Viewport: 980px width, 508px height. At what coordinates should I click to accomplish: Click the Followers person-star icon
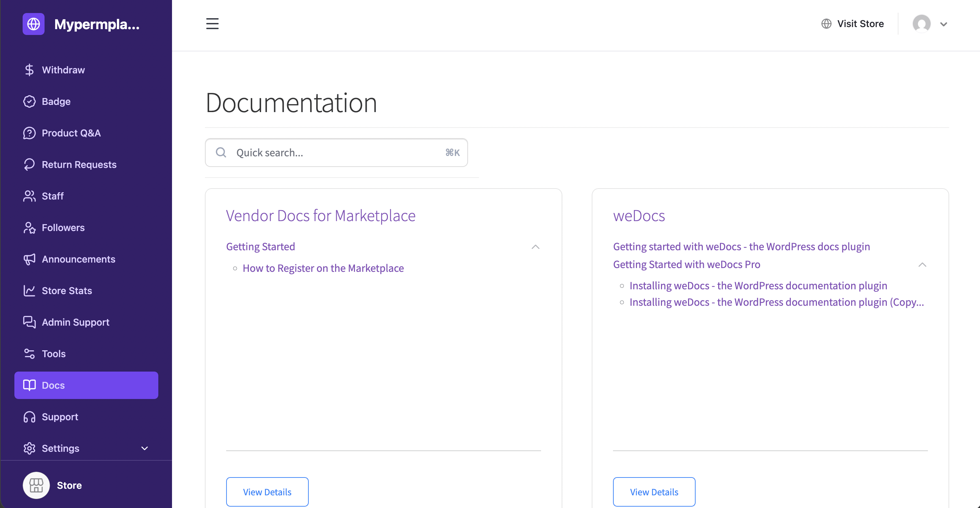click(x=29, y=228)
